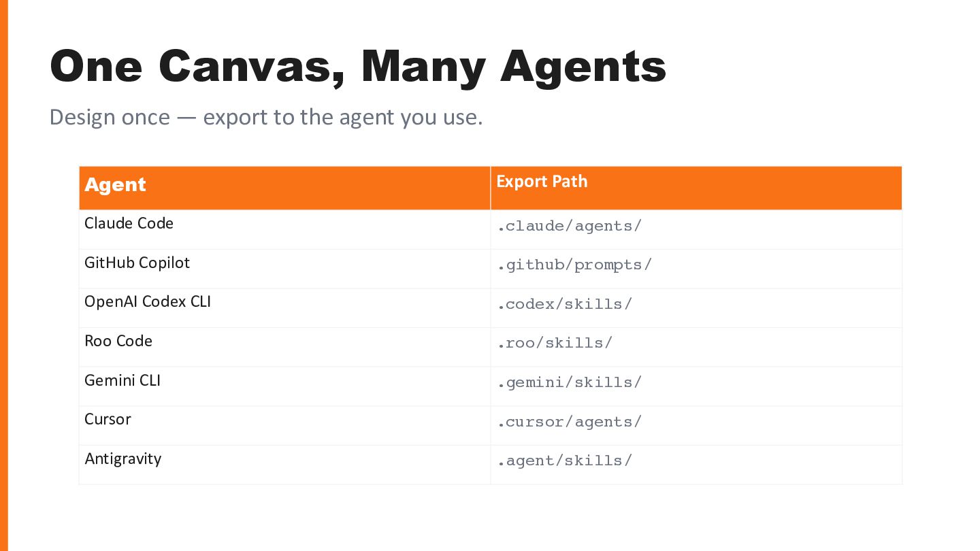This screenshot has width=980, height=551.
Task: Click the "Cursor" agent cell
Action: (x=108, y=419)
